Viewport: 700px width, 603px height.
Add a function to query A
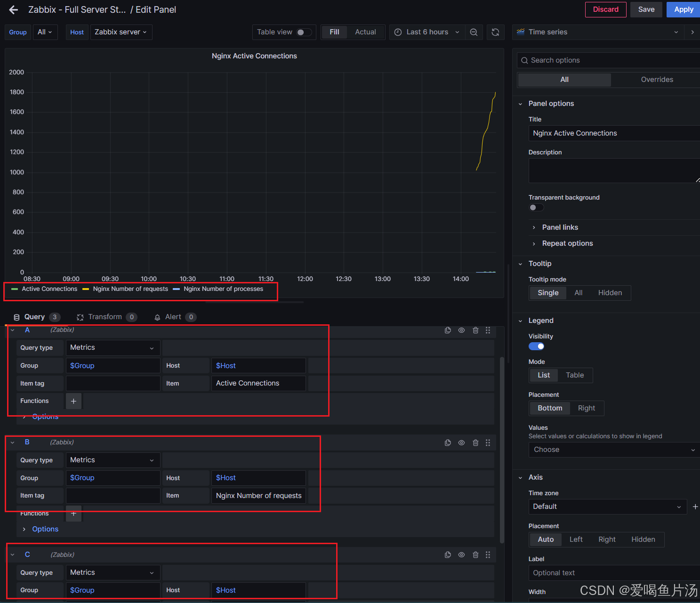click(73, 401)
